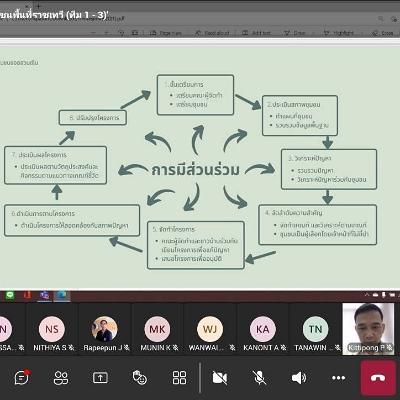Tap the speaker audio icon
The height and width of the screenshot is (400, 400).
pyautogui.click(x=299, y=378)
